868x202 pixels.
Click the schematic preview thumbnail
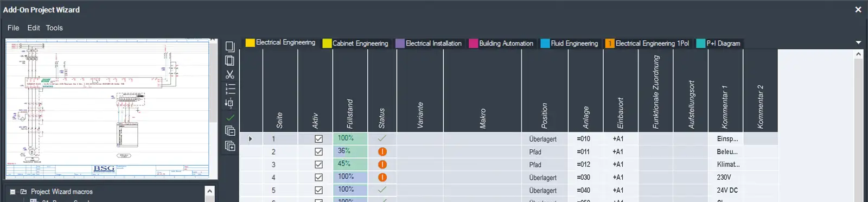(x=108, y=109)
